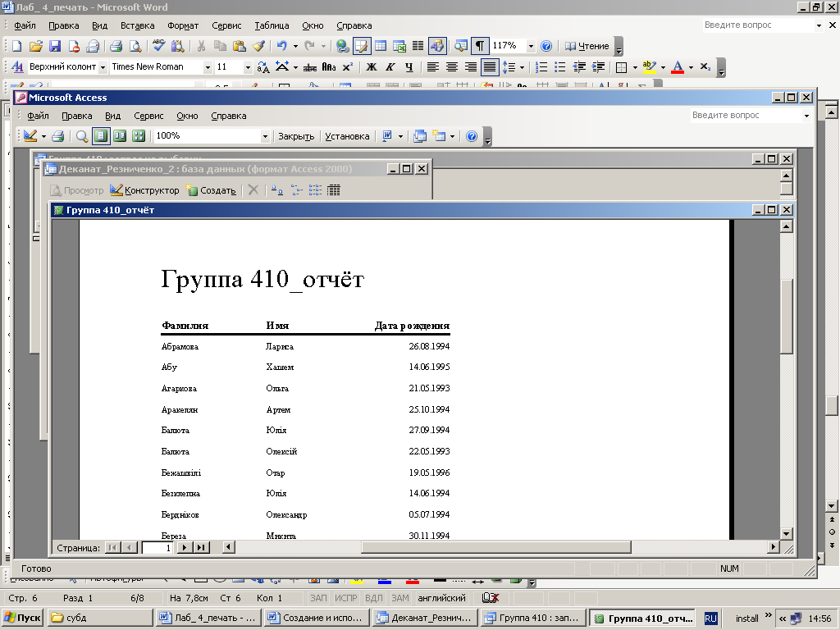
Task: Click the report page number field
Action: click(157, 547)
